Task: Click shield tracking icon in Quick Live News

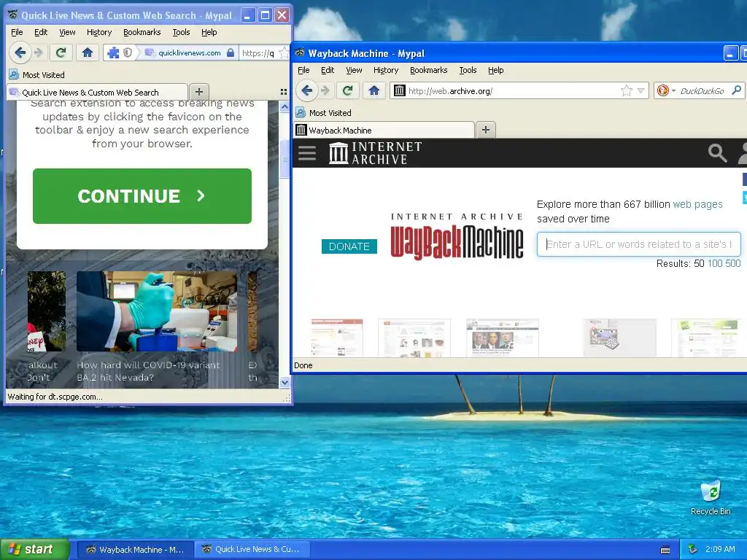Action: [128, 52]
